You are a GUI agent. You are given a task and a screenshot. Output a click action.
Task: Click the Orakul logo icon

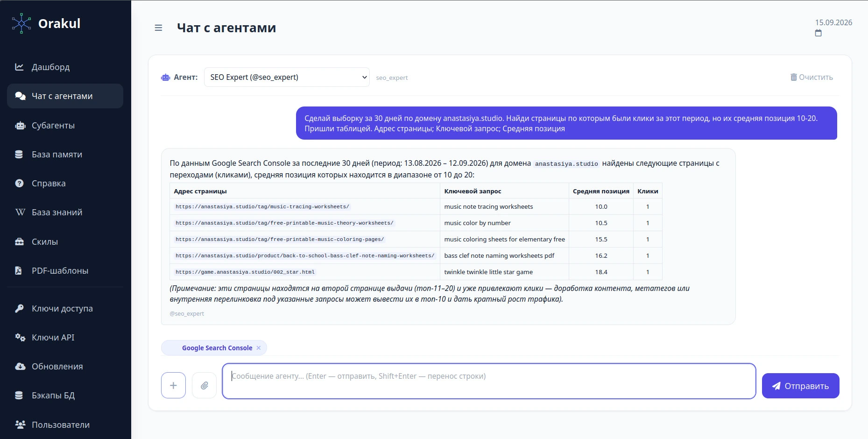(x=21, y=23)
